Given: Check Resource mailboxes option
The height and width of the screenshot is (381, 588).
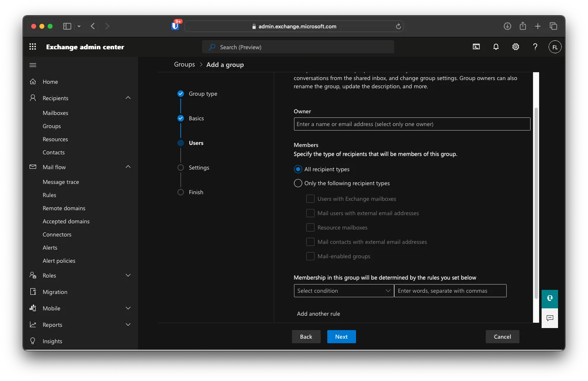Looking at the screenshot, I should pos(310,227).
